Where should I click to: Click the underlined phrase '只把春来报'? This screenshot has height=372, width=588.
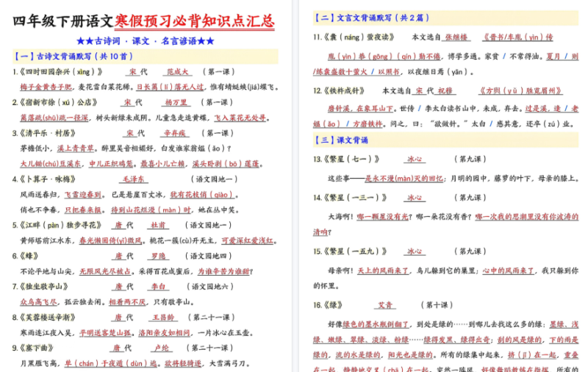coord(83,210)
